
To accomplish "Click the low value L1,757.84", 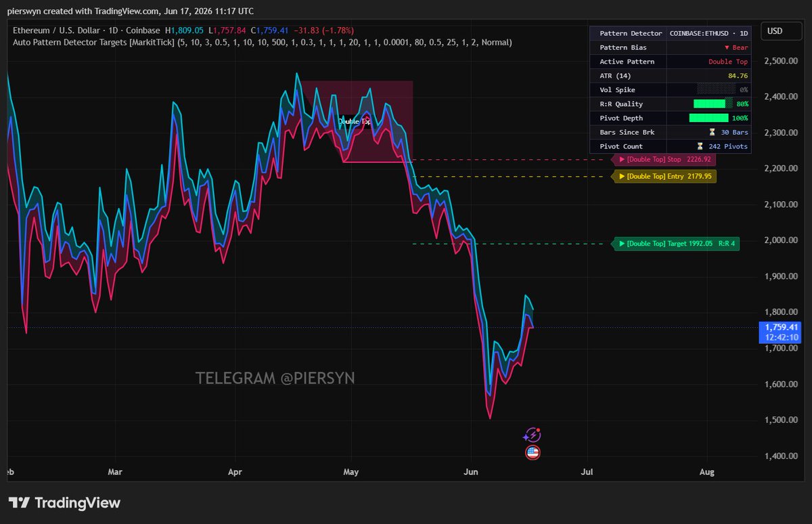I will pyautogui.click(x=227, y=30).
